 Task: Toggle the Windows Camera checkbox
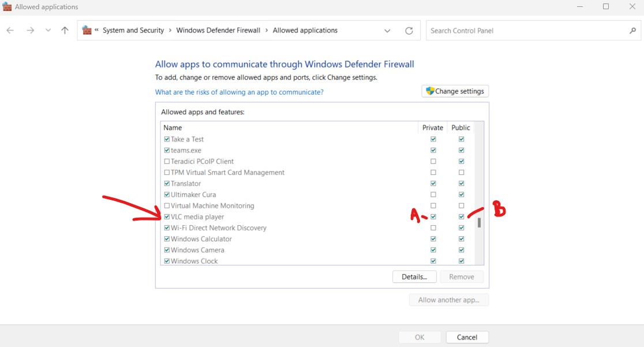click(167, 250)
